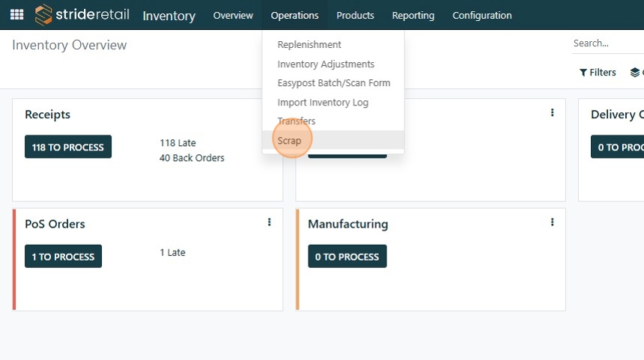Click the kebab menu beside Delivery card
Screen dimensions: 644x360
(552, 113)
